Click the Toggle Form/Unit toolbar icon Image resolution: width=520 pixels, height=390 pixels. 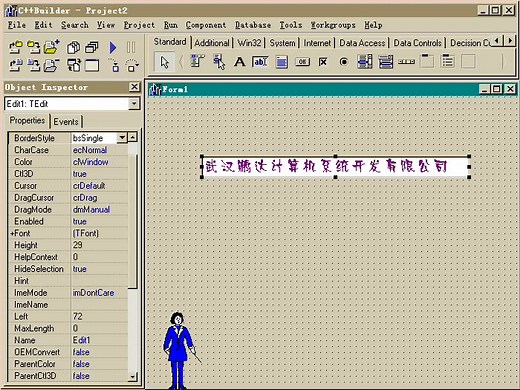point(74,65)
